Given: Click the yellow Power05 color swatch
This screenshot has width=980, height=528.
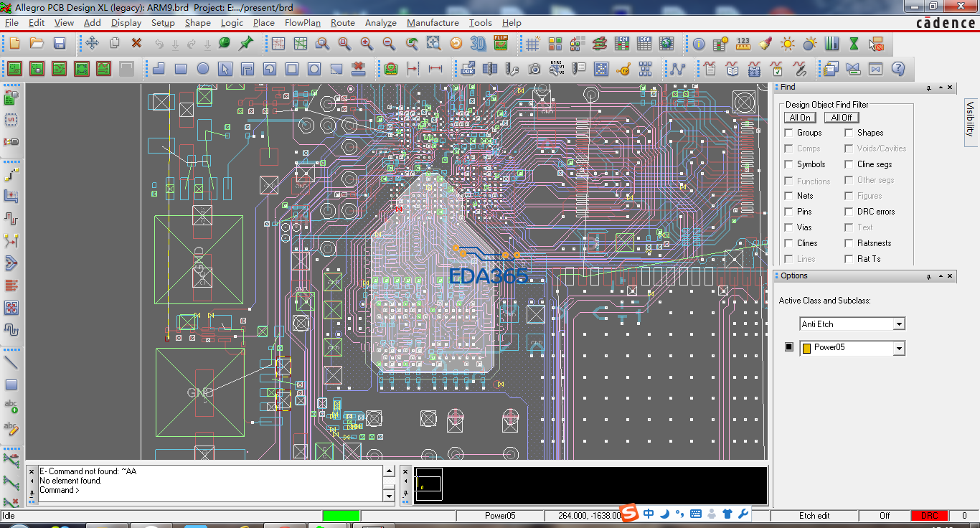Looking at the screenshot, I should 806,348.
